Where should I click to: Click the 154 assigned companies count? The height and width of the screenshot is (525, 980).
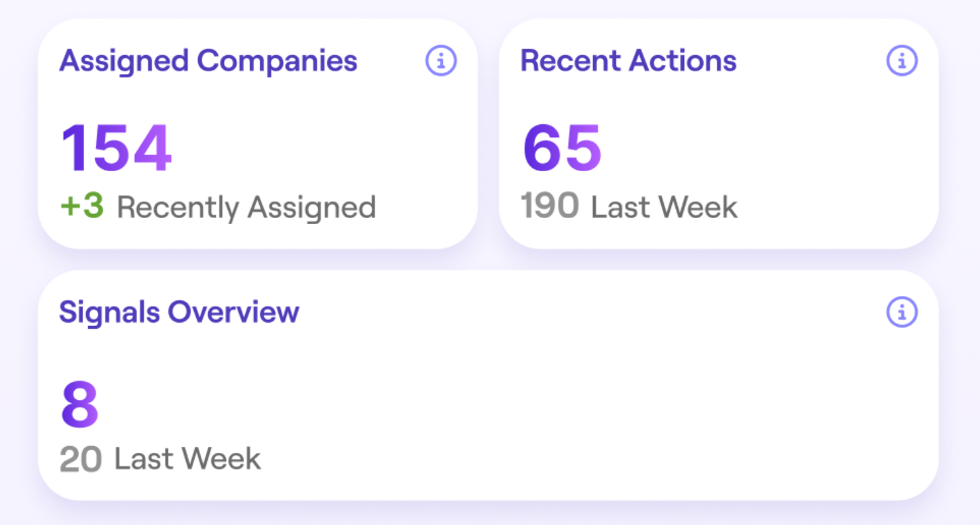pos(117,148)
